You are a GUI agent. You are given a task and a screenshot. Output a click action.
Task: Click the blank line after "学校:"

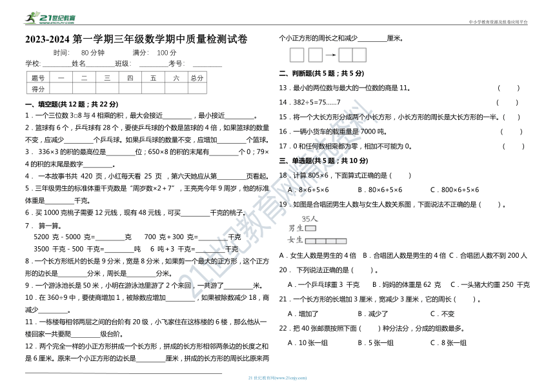tap(57, 65)
